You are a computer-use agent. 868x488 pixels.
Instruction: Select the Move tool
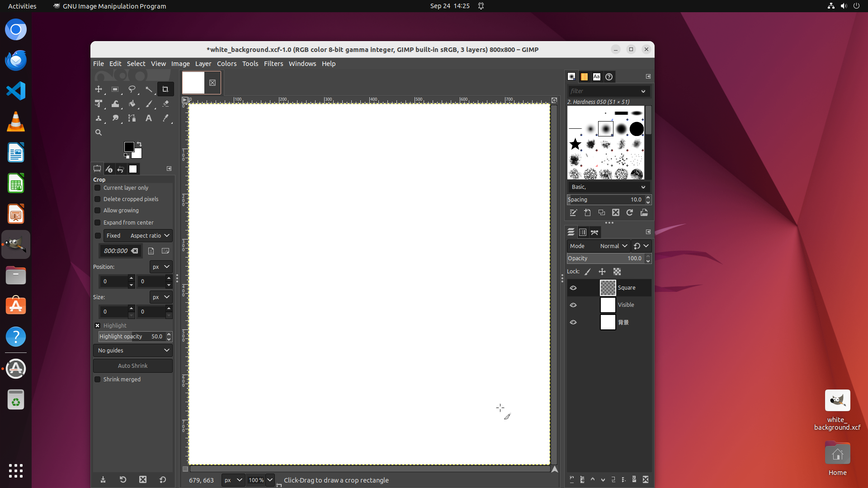coord(99,89)
